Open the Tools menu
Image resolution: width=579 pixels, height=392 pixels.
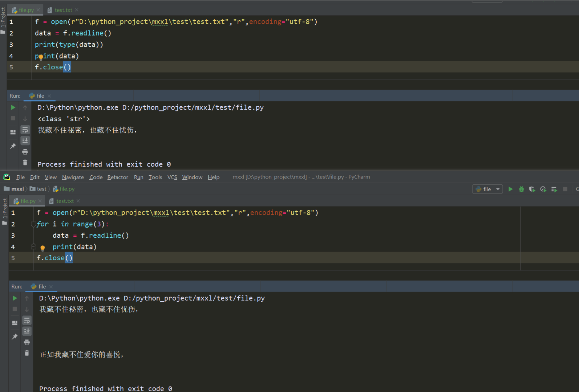coord(155,177)
